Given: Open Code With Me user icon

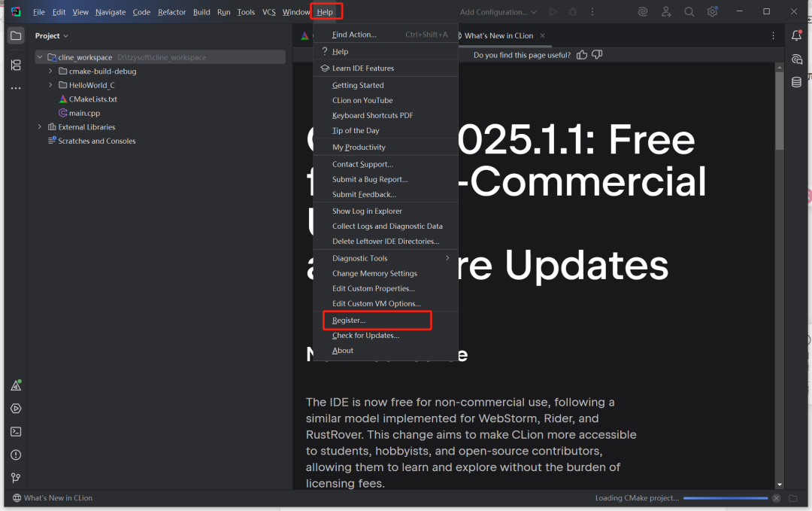Looking at the screenshot, I should [666, 11].
